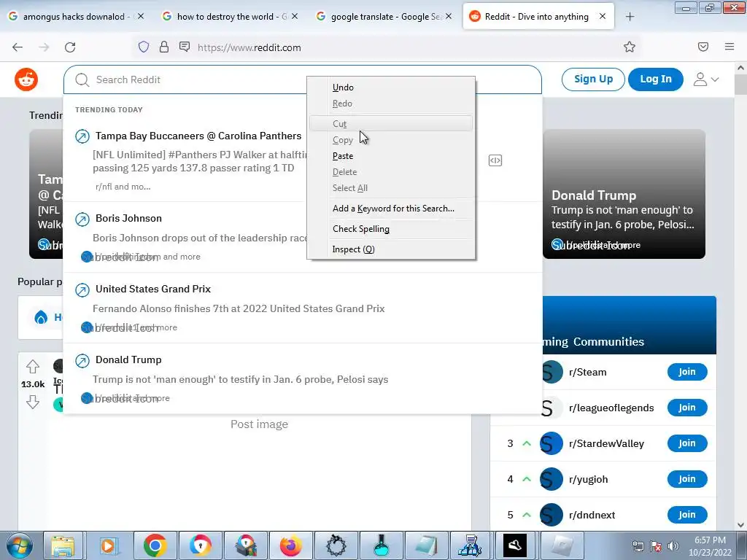Open Windows Explorer folder in taskbar
Viewport: 747px width, 560px height.
coord(63,545)
